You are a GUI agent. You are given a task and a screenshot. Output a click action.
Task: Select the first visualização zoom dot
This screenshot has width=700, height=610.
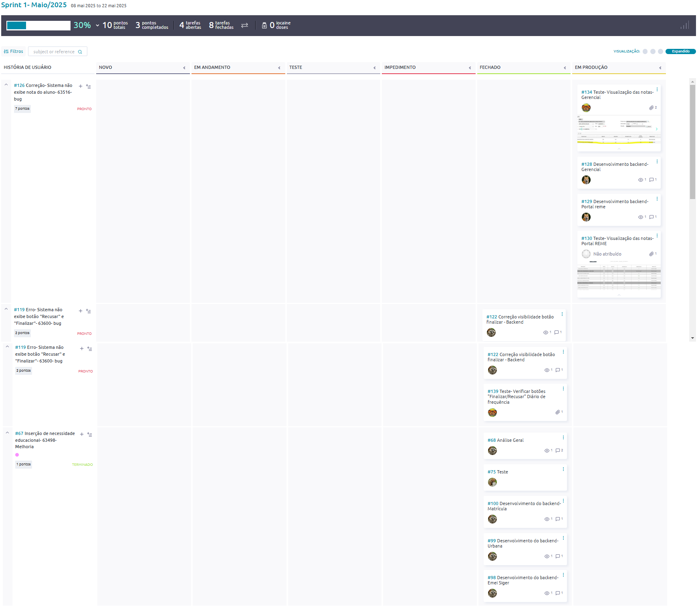click(x=645, y=51)
